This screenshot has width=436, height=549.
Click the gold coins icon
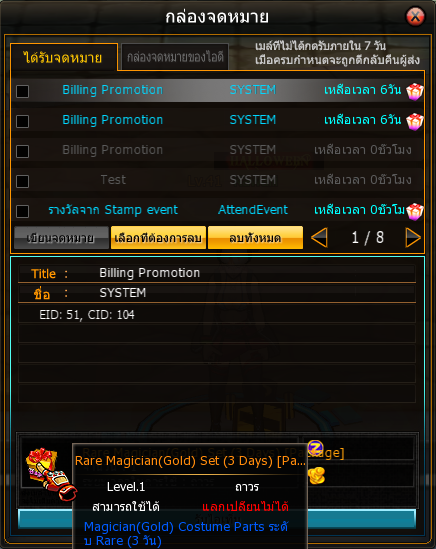[317, 475]
